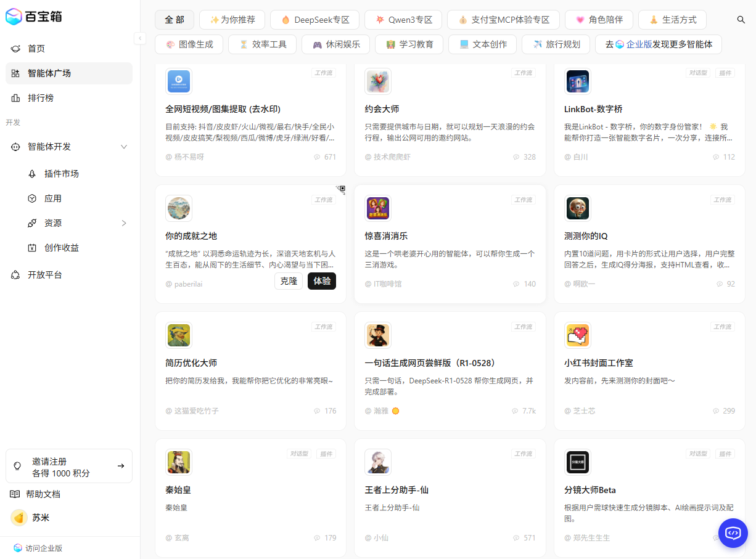
Task: Click the QR code icon on 你的成就之地 card
Action: click(340, 190)
